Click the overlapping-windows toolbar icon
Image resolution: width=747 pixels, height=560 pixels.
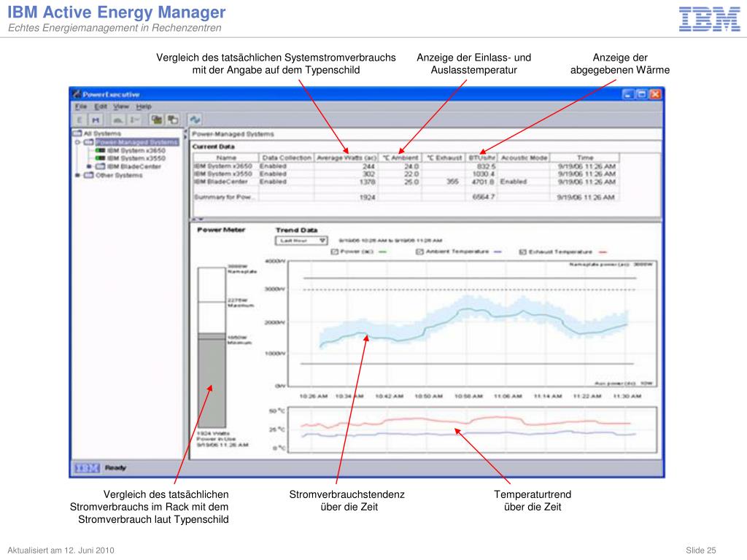tap(172, 120)
